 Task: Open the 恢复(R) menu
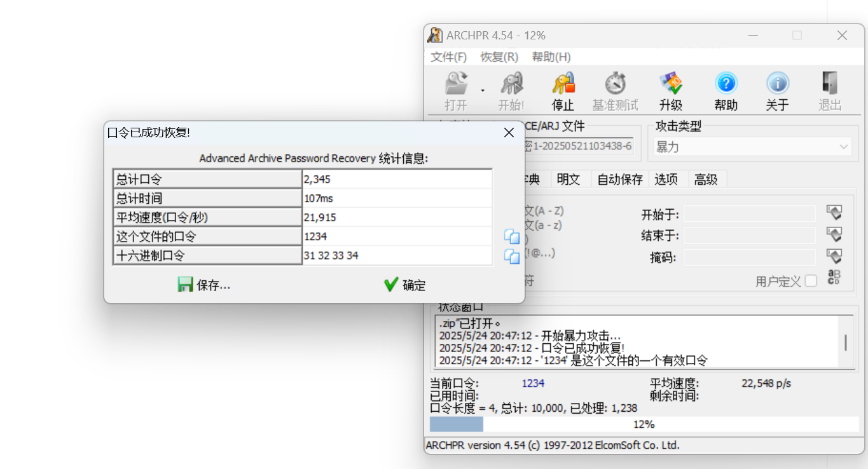[499, 57]
